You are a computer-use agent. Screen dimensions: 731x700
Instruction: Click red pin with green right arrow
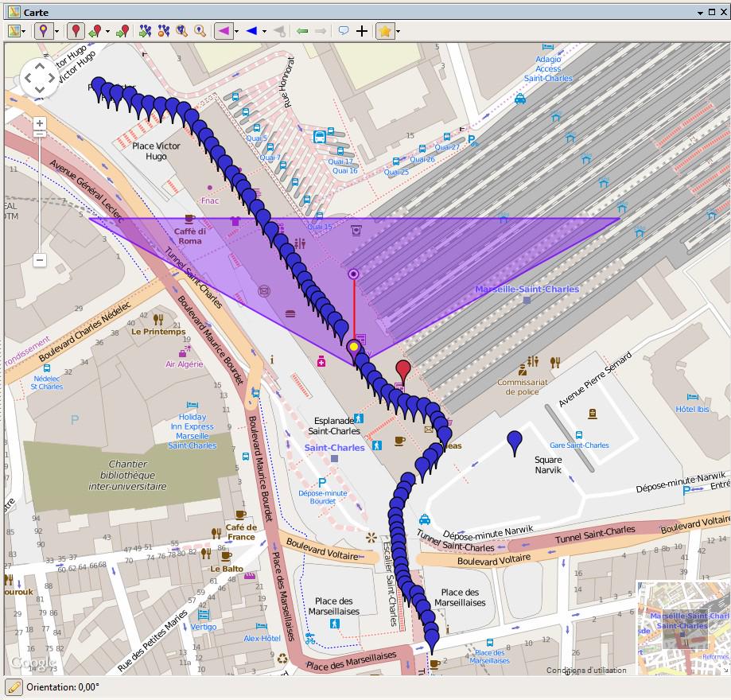coord(122,31)
